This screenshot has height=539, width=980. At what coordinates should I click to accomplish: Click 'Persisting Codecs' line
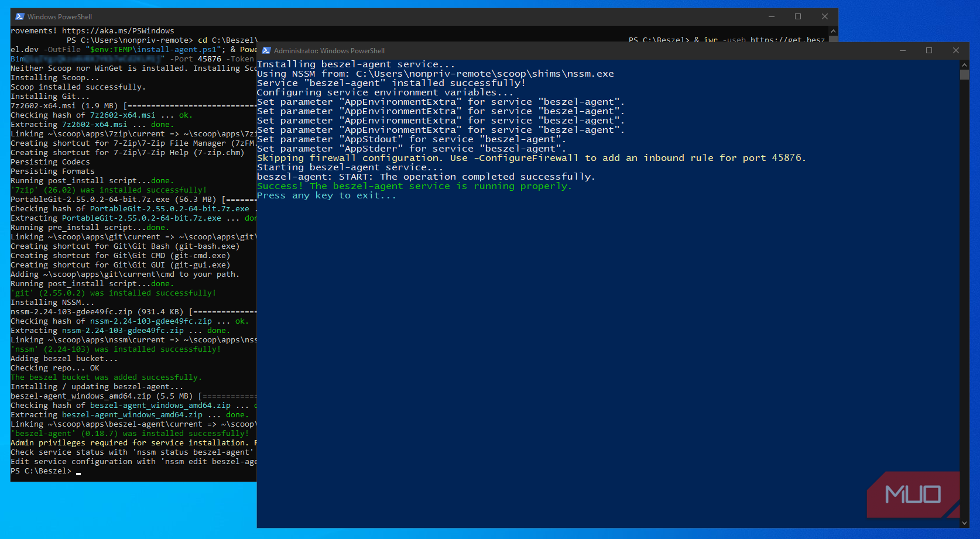pos(50,162)
